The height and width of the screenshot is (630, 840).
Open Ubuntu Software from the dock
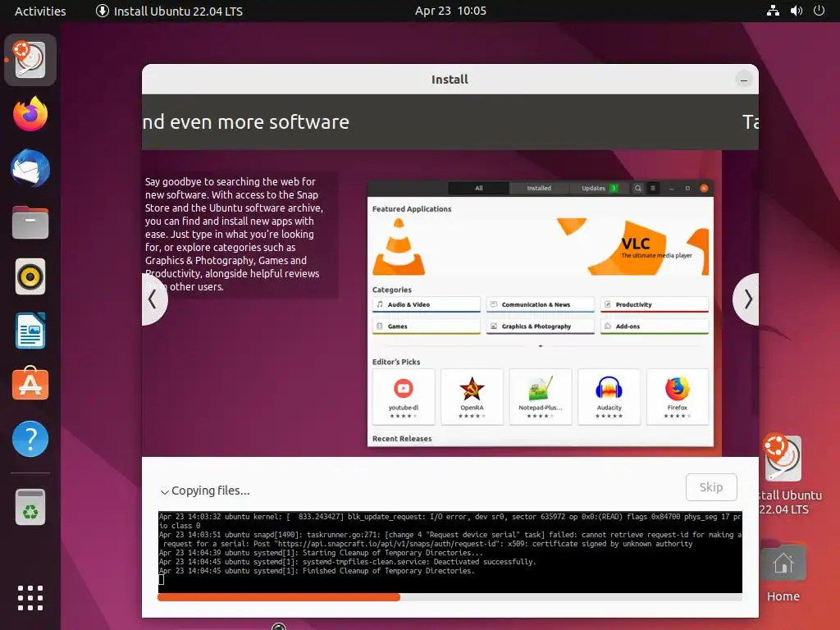coord(30,384)
